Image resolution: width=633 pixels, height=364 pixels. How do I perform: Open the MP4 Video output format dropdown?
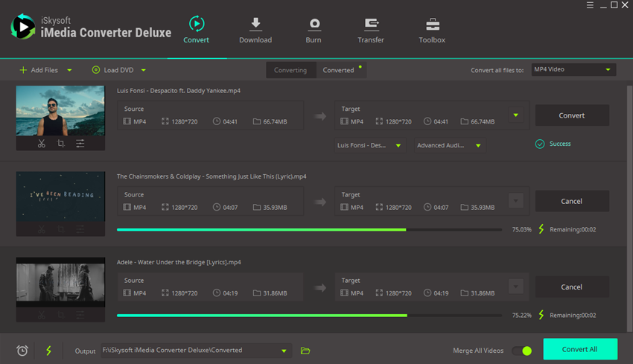tap(573, 69)
